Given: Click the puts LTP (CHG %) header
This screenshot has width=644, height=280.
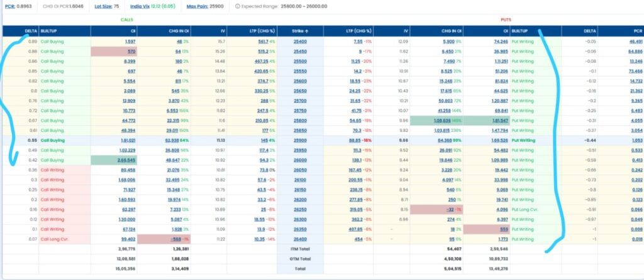Looking at the screenshot, I should pos(359,31).
